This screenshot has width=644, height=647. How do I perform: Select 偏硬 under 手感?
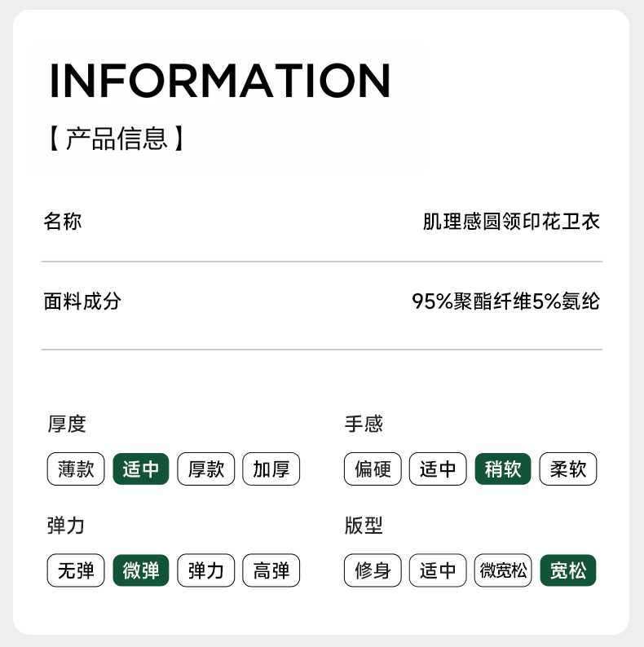[x=373, y=469]
